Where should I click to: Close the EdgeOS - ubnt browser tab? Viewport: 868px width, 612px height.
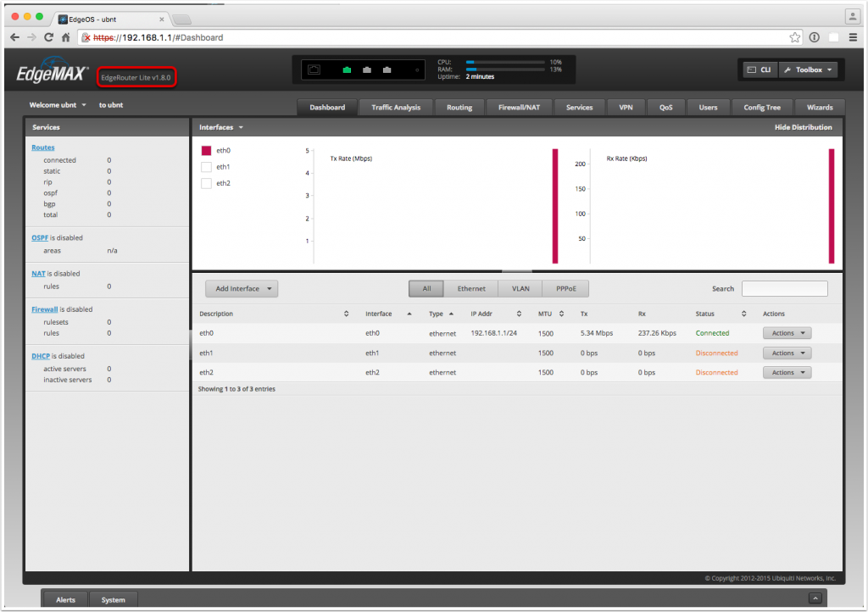click(x=162, y=19)
